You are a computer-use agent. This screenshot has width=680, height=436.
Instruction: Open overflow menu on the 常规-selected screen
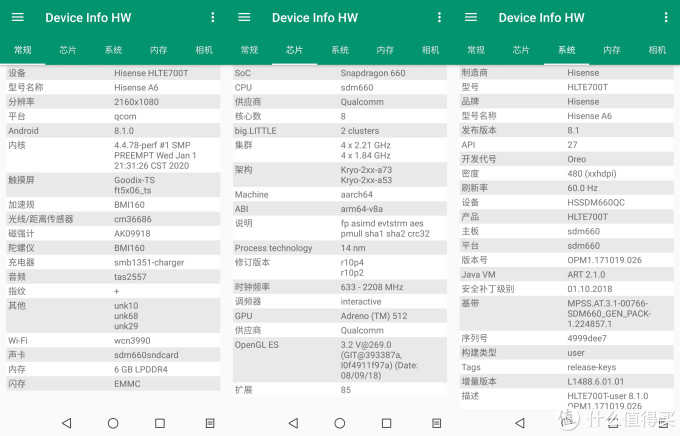(x=212, y=17)
